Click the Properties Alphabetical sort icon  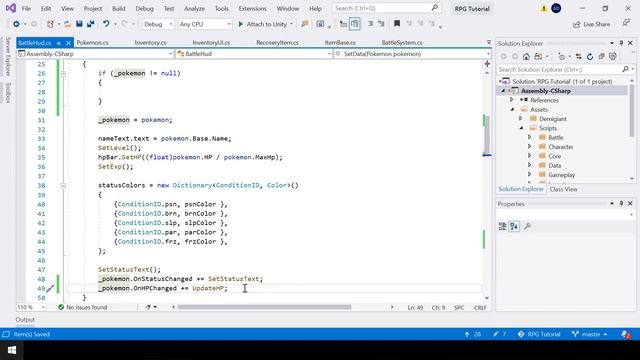coord(514,226)
